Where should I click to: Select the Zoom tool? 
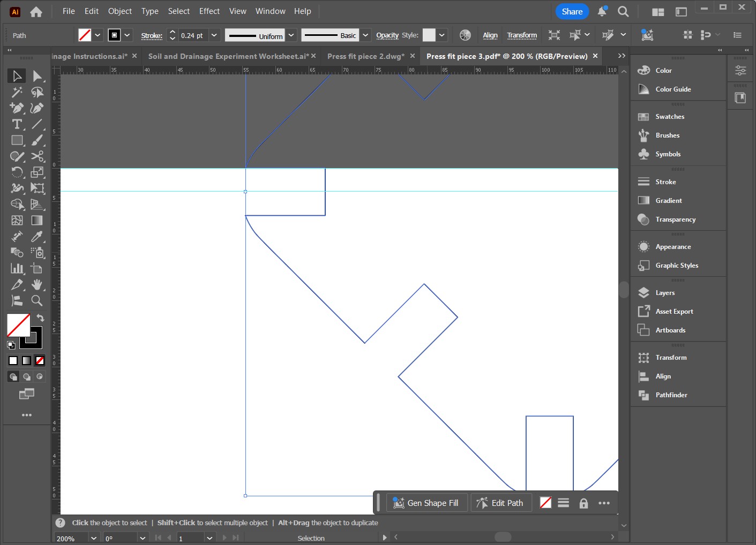[37, 301]
